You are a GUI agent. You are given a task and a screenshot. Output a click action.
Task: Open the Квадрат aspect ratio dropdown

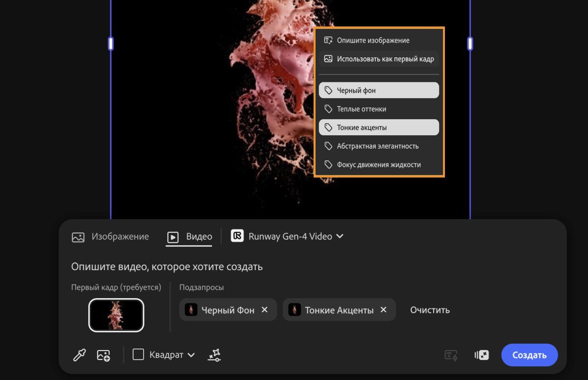click(164, 355)
